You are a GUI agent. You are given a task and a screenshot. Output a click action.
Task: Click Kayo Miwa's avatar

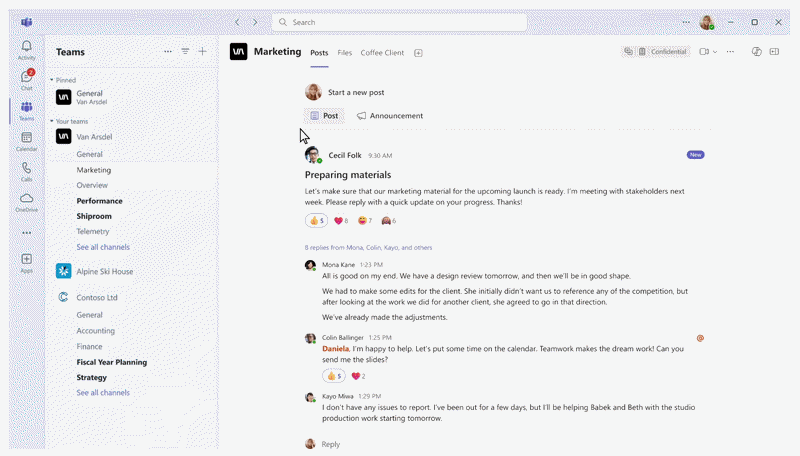310,397
